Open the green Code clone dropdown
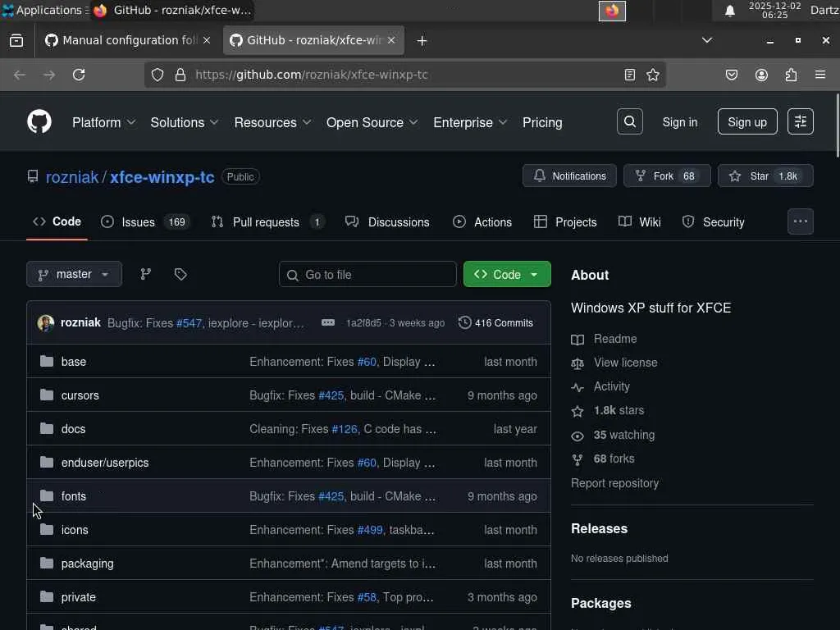 pyautogui.click(x=507, y=274)
